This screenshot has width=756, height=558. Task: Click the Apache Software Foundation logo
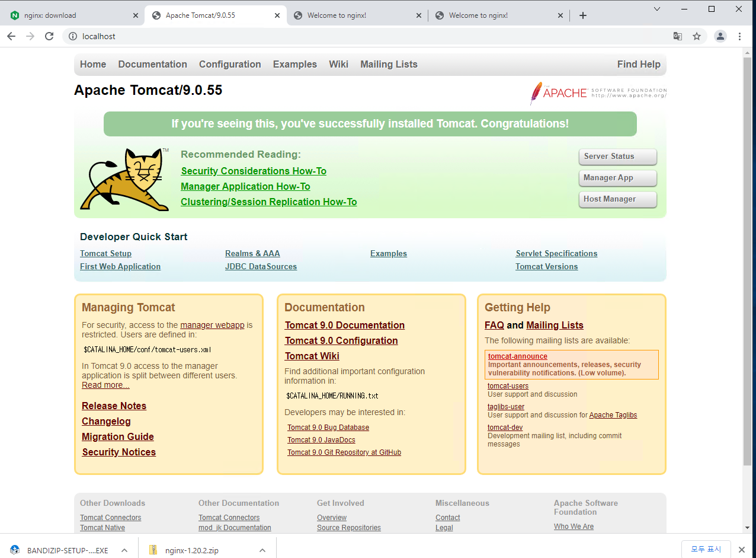click(x=598, y=93)
